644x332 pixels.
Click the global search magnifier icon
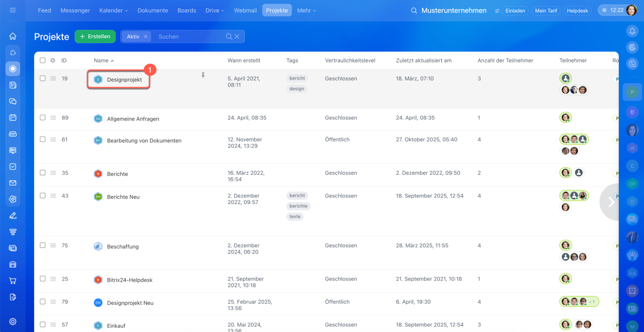pyautogui.click(x=414, y=11)
